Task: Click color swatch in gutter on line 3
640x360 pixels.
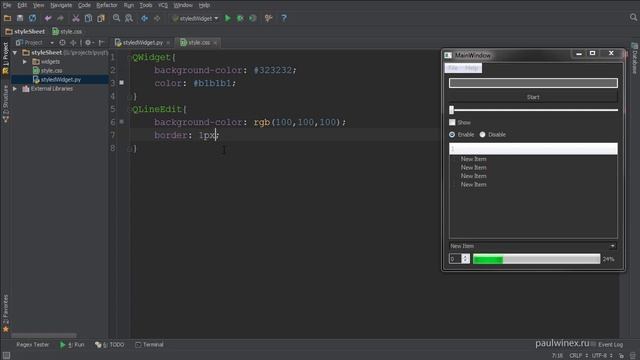Action: pos(121,82)
